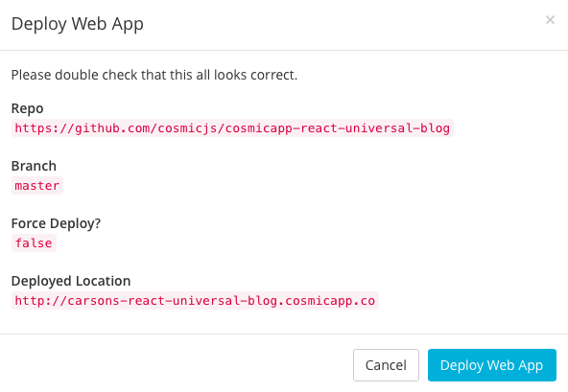This screenshot has width=568, height=392.
Task: Click 'cosmicjs' in the repo URL
Action: pyautogui.click(x=188, y=128)
